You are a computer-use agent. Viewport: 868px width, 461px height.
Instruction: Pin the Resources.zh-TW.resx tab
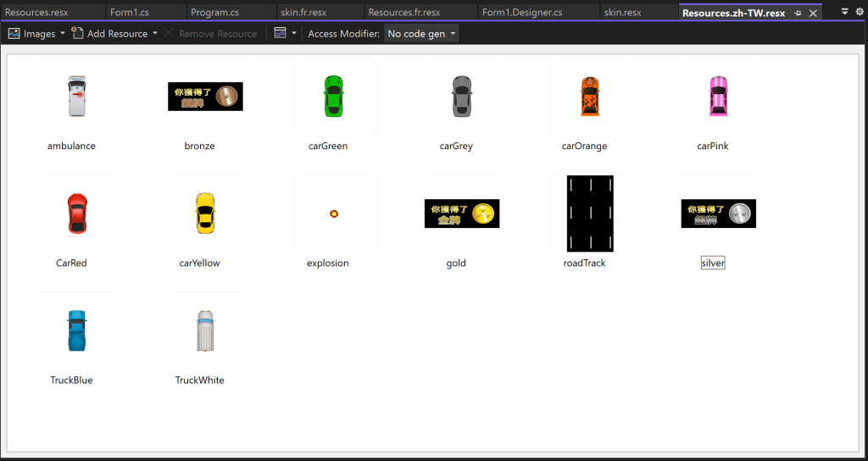798,14
